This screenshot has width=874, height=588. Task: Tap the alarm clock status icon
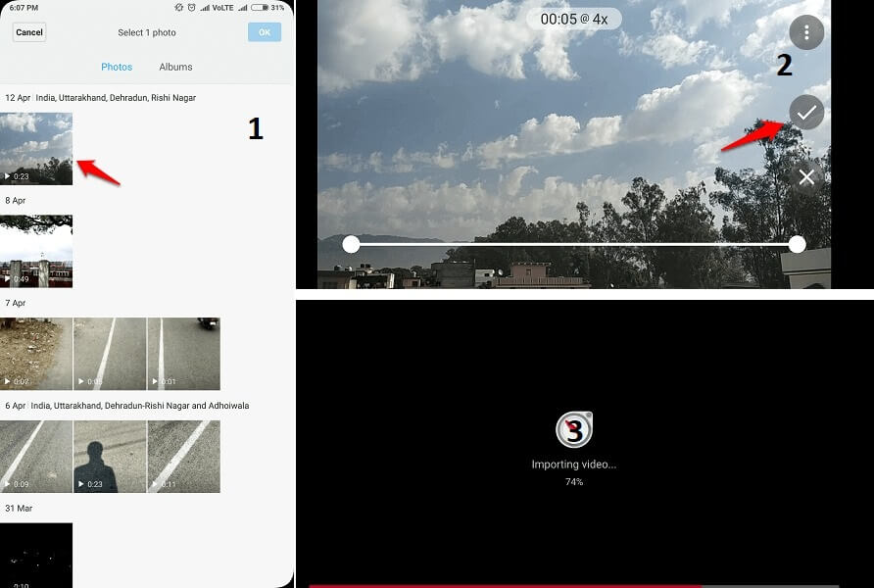[191, 8]
